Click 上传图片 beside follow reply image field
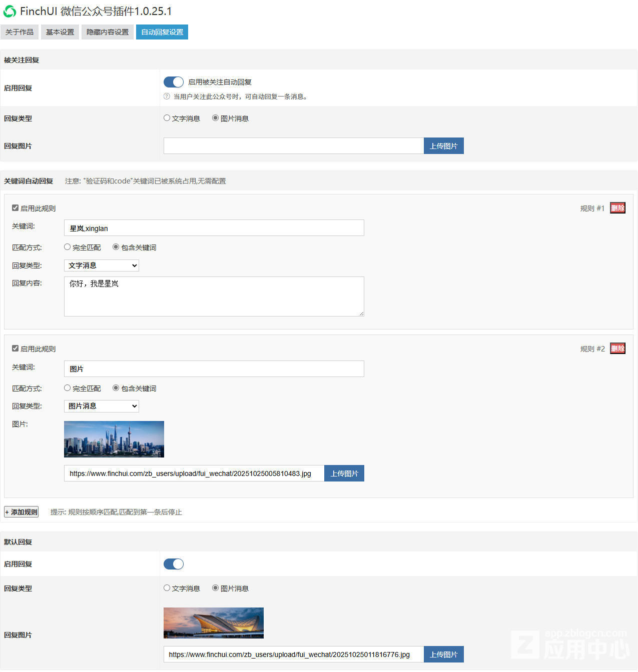This screenshot has width=638, height=672. click(x=443, y=146)
